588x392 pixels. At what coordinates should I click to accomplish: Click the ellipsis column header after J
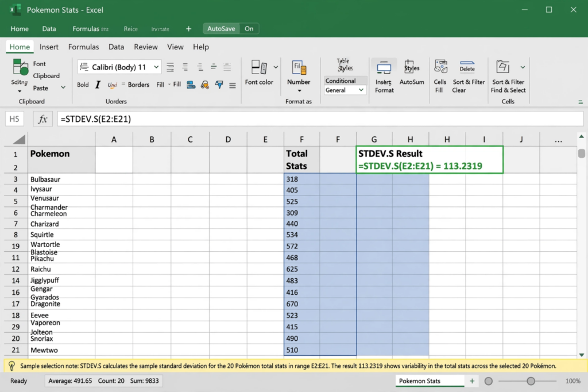click(558, 140)
